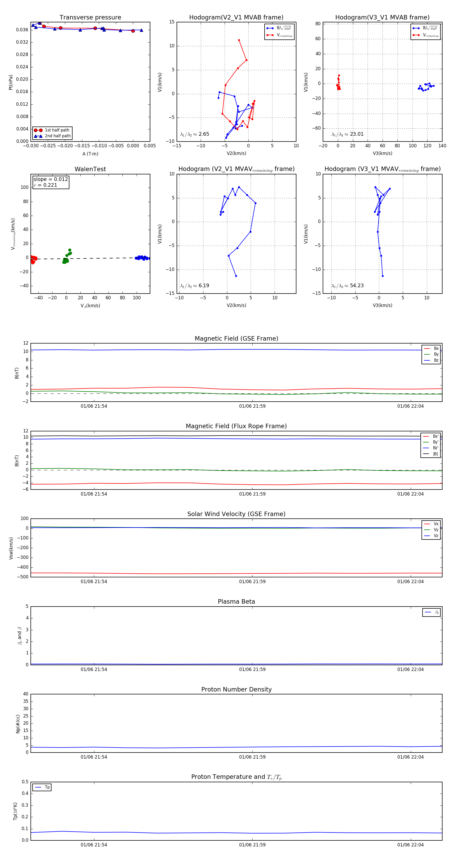Select the 'Magnetic Field (GSE Frame)' title

pyautogui.click(x=236, y=339)
